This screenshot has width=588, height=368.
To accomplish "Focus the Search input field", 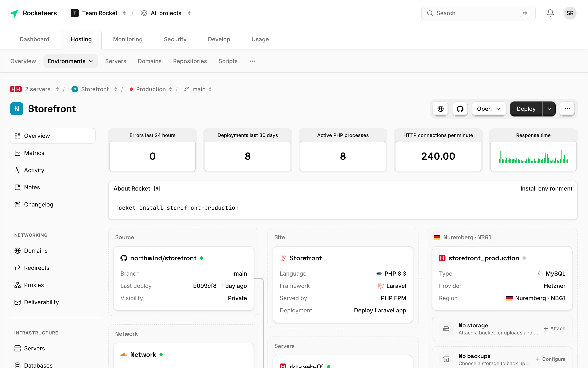I will click(x=478, y=13).
